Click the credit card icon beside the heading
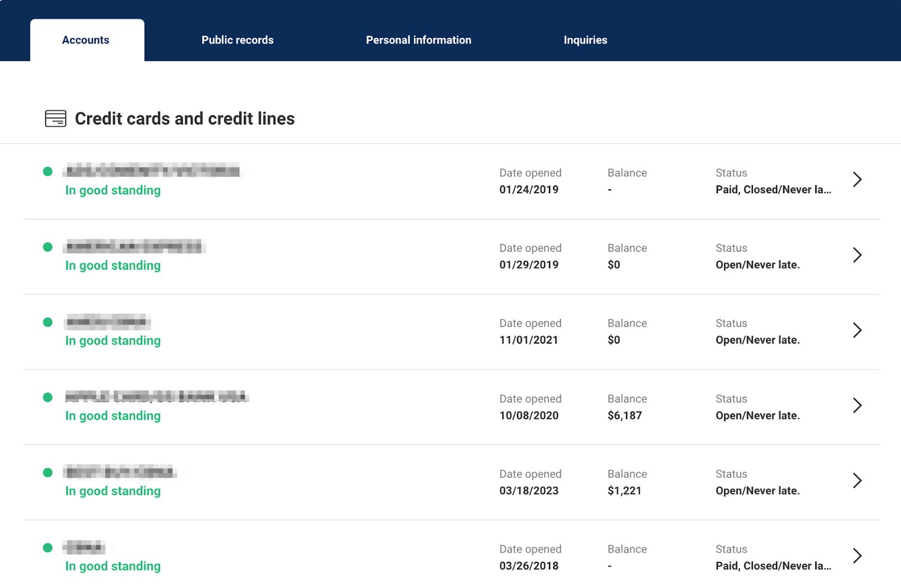 click(x=56, y=118)
